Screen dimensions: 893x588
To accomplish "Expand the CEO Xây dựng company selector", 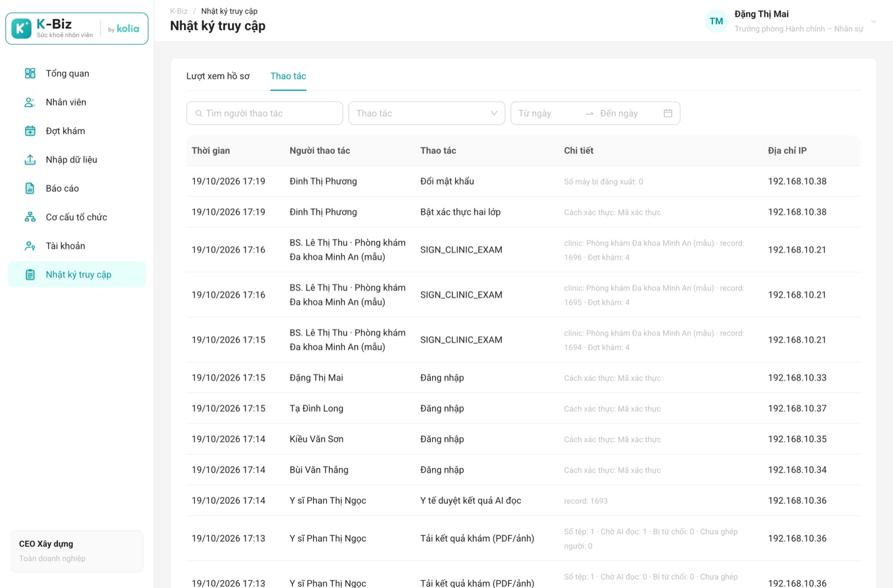I will [77, 551].
